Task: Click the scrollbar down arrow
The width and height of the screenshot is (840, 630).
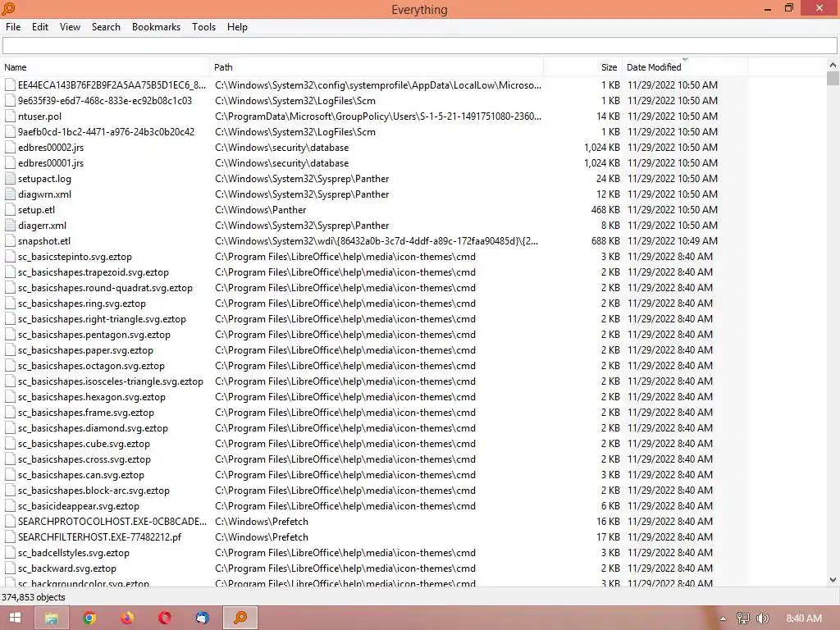Action: pos(833,580)
